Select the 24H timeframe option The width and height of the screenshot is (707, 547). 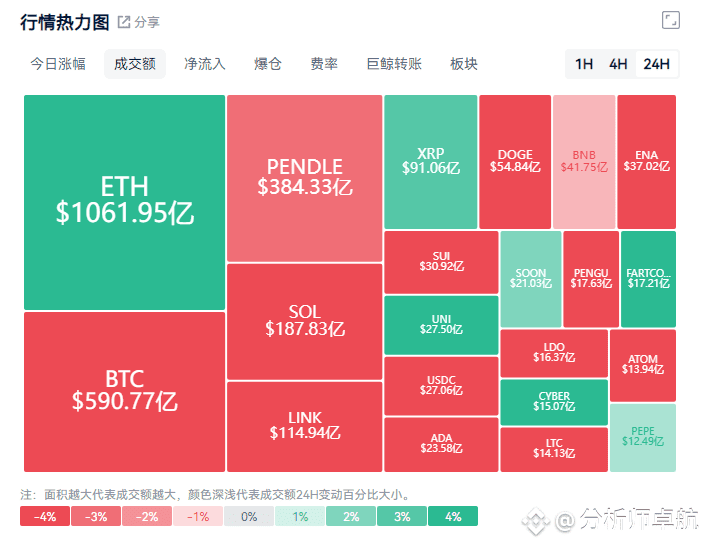click(656, 64)
